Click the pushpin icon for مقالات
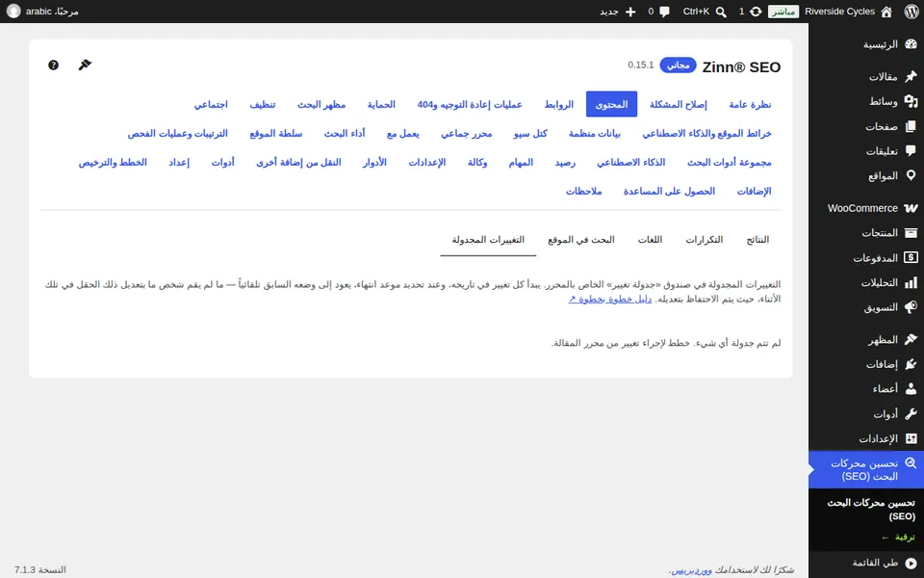The height and width of the screenshot is (578, 924). pos(911,76)
